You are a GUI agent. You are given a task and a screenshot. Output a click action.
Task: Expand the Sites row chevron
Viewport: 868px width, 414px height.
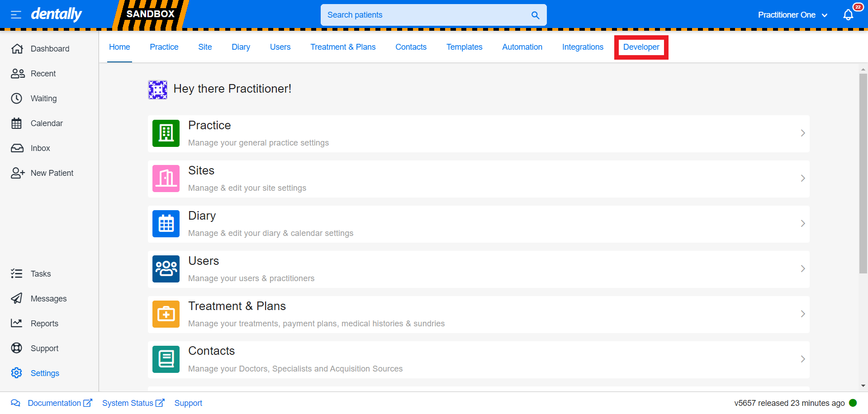click(x=803, y=178)
